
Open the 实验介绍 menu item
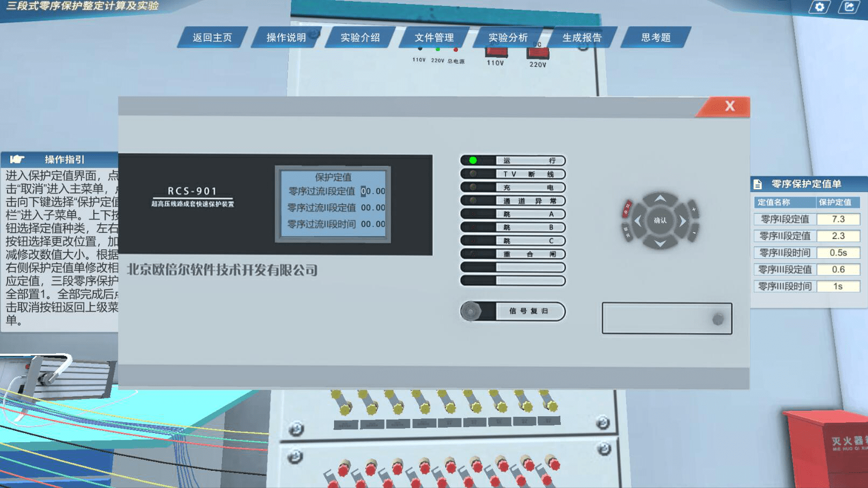click(x=360, y=37)
